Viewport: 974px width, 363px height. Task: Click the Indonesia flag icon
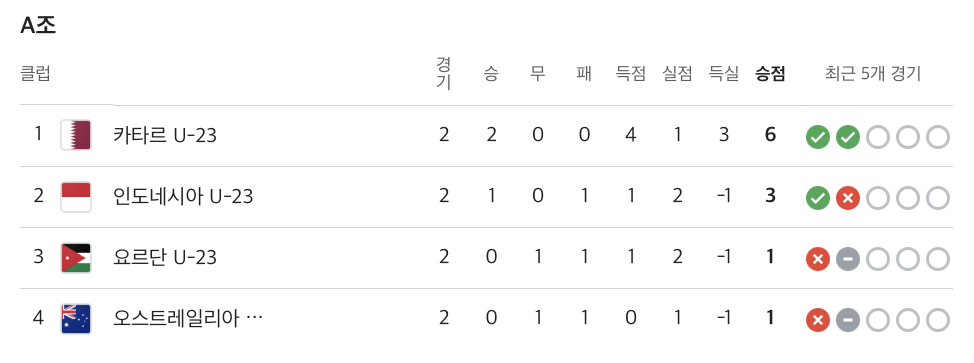(x=76, y=196)
